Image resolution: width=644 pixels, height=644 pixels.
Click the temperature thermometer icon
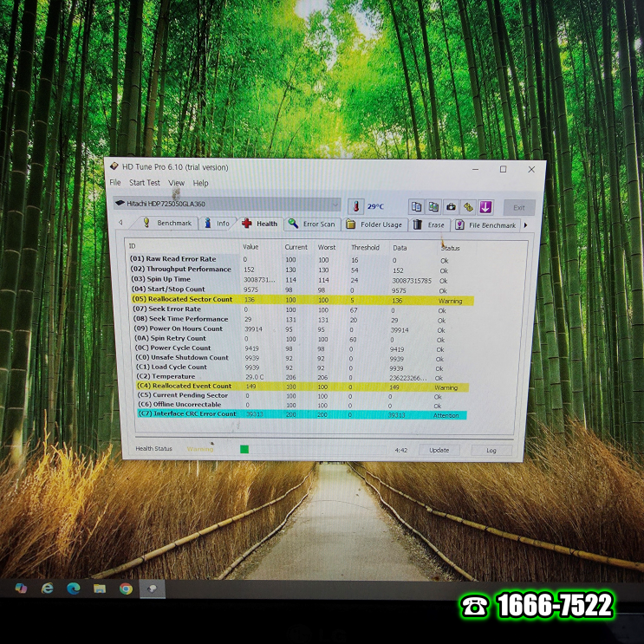click(x=355, y=206)
